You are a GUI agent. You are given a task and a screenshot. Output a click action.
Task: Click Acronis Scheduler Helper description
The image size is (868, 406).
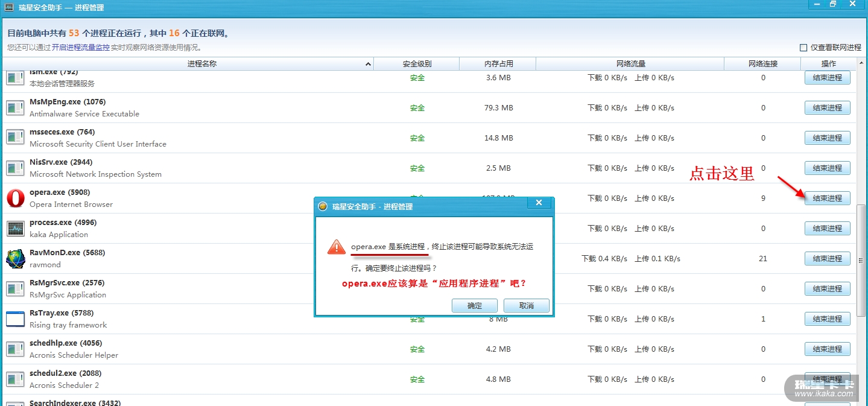(74, 355)
